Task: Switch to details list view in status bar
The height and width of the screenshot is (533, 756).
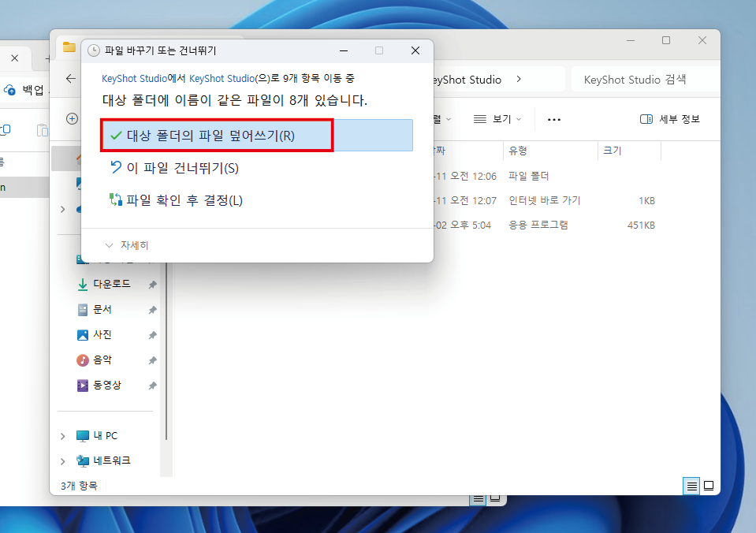Action: [691, 486]
